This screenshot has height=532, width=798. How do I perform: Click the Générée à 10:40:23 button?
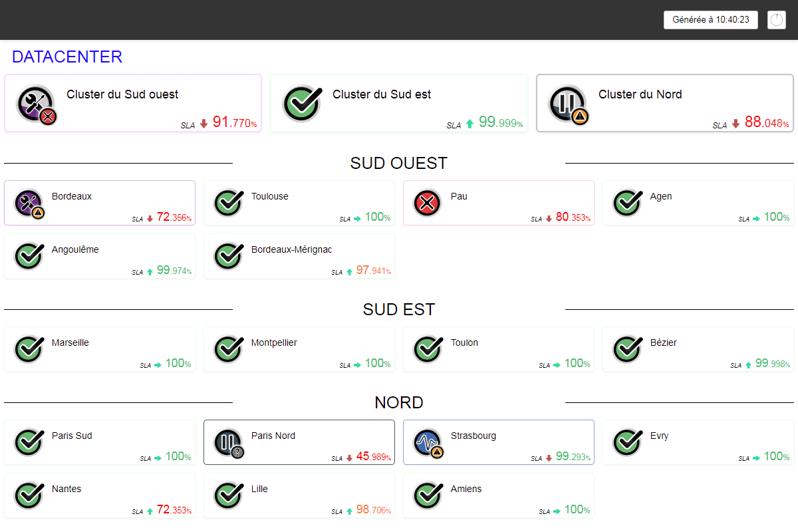pyautogui.click(x=710, y=20)
